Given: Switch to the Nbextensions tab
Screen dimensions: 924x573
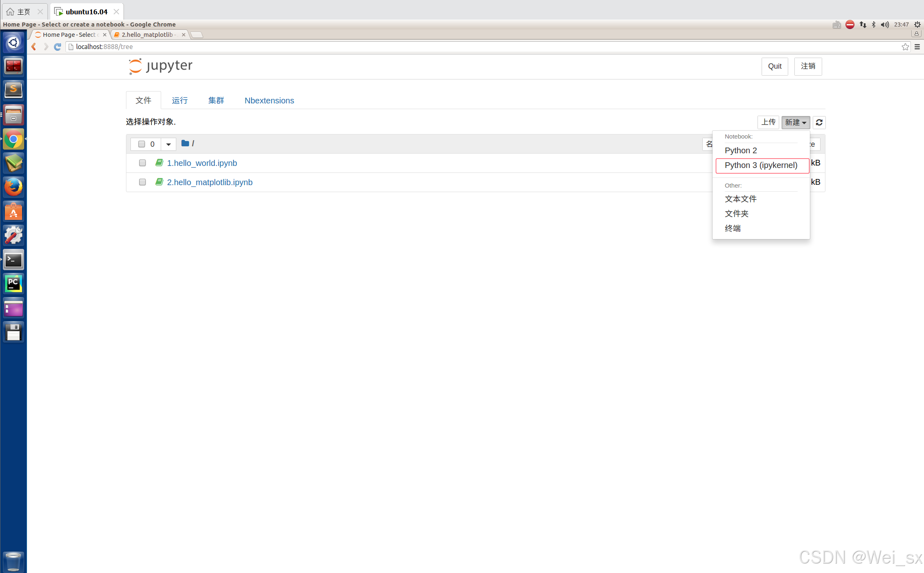Looking at the screenshot, I should coord(269,101).
